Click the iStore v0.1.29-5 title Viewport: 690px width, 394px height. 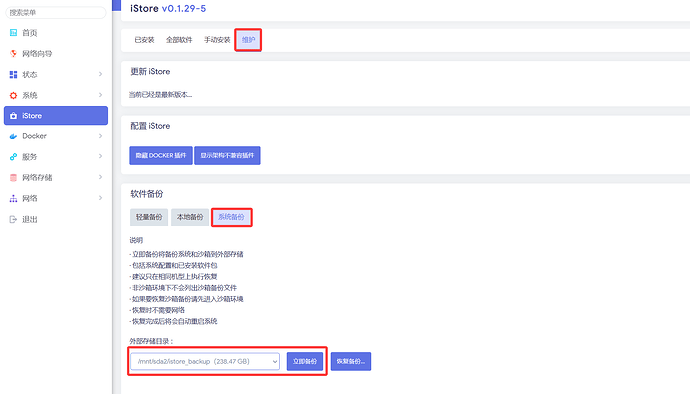coord(168,8)
